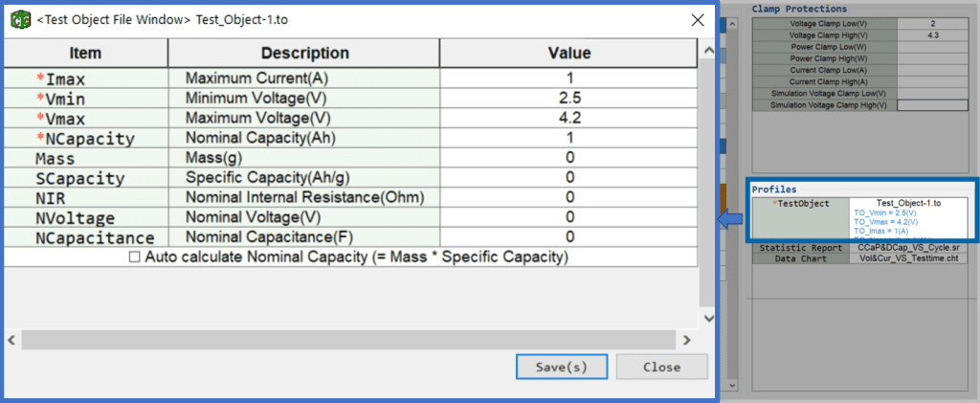
Task: Select the Maximum Voltage value 4.2
Action: 568,118
